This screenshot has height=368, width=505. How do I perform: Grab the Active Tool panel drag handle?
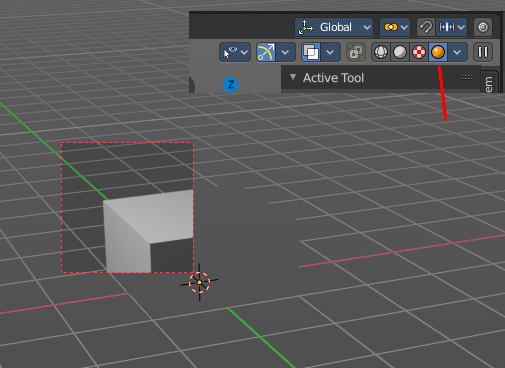[x=467, y=77]
